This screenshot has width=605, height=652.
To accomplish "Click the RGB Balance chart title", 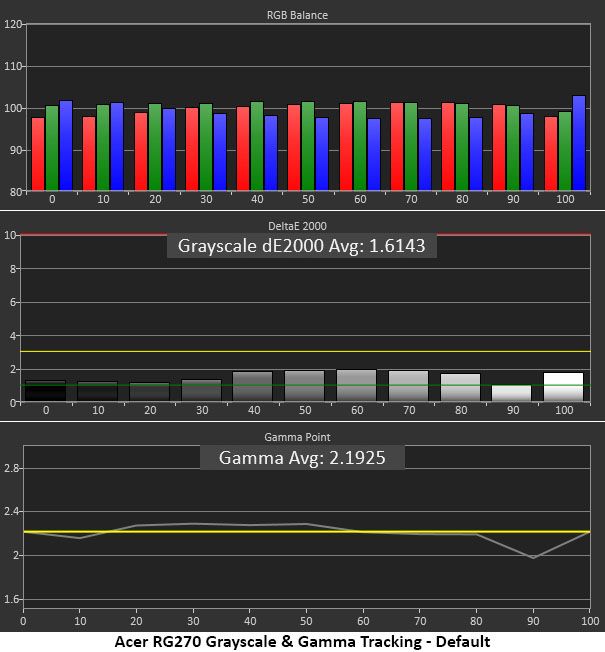I will point(297,15).
